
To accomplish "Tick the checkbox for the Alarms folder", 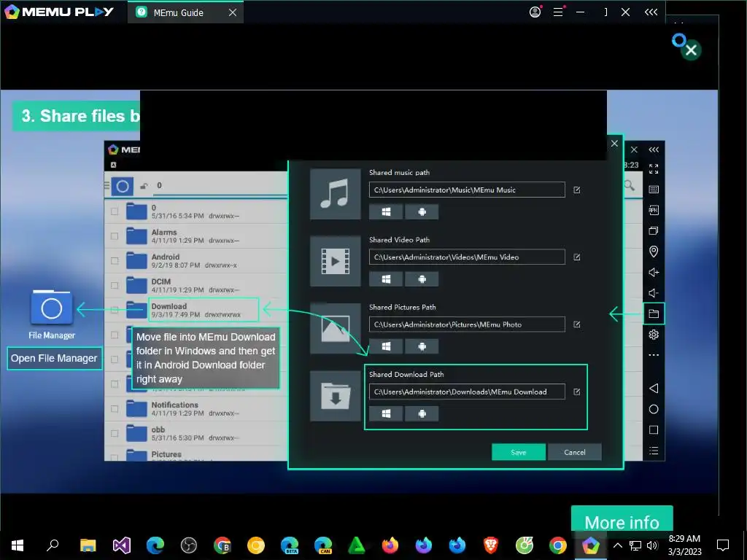I will (115, 236).
